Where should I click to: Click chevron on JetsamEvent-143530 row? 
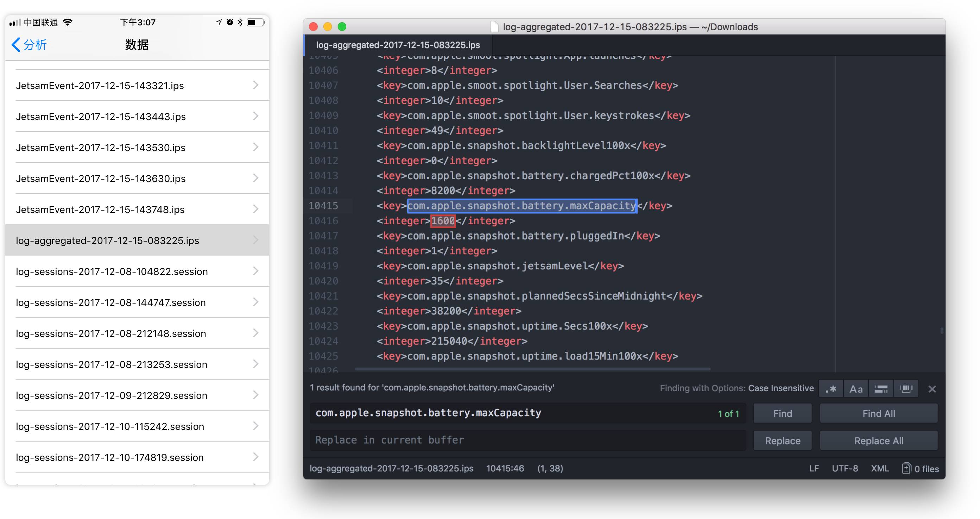pyautogui.click(x=256, y=147)
